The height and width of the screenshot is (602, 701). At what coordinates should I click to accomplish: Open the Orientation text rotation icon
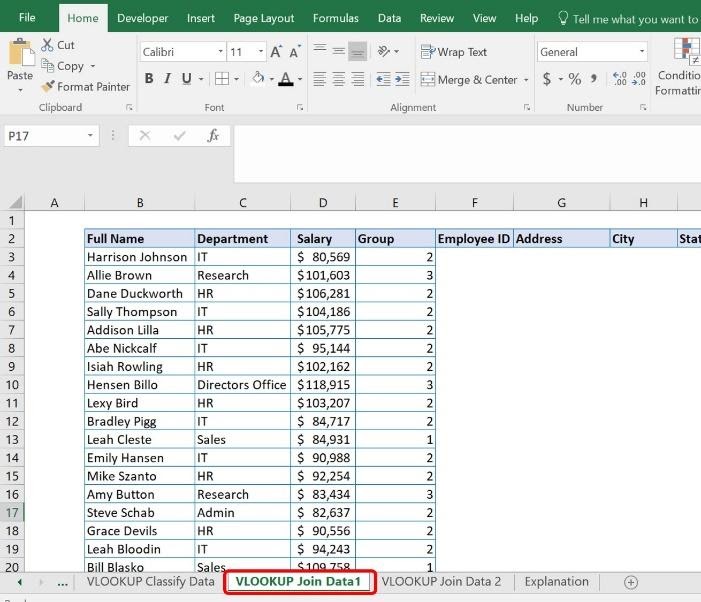pos(384,51)
